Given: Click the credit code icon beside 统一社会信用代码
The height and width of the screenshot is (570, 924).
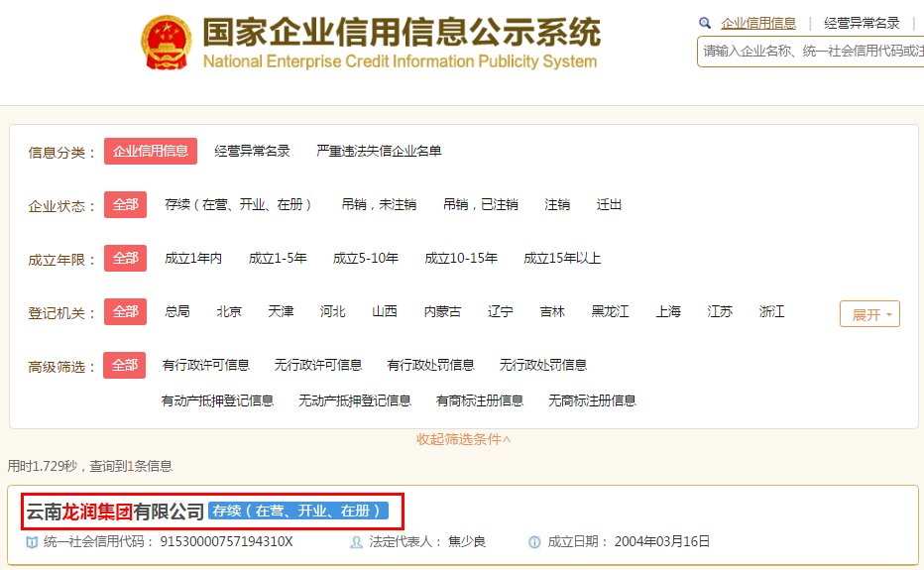Looking at the screenshot, I should click(x=33, y=542).
